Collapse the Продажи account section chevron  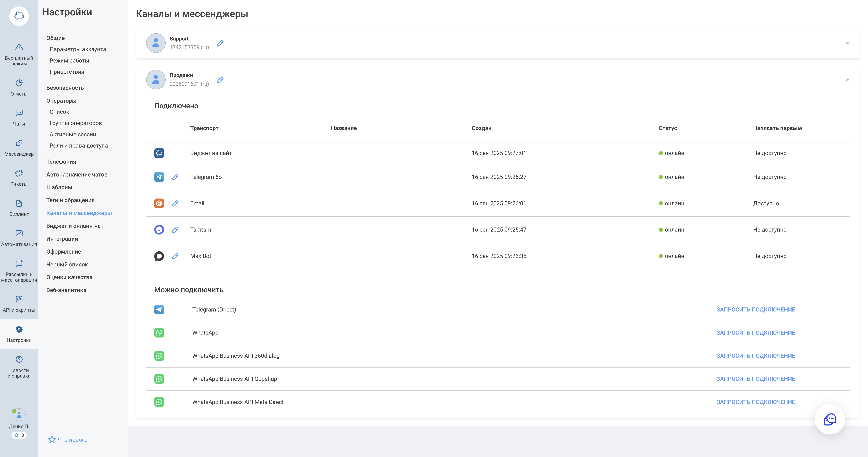(x=847, y=80)
